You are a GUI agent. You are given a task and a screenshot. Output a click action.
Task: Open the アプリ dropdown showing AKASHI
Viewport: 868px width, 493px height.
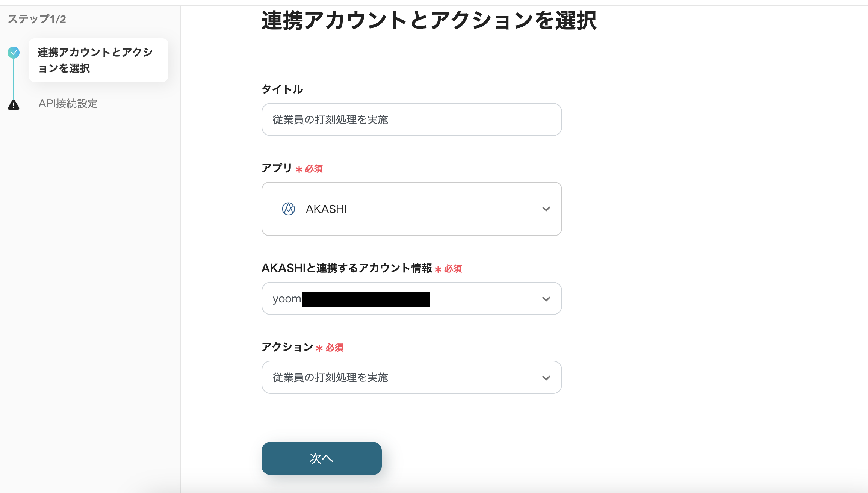[x=411, y=209]
